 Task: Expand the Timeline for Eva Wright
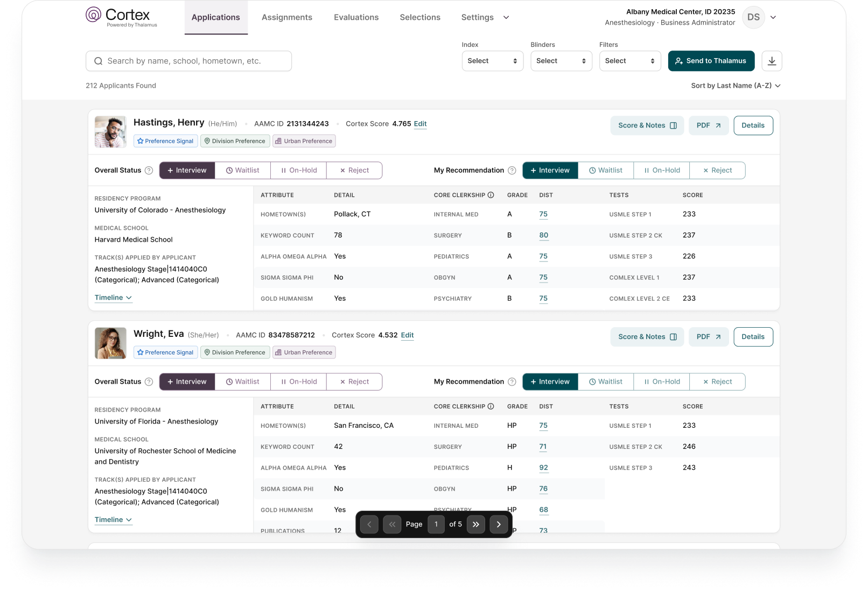(x=113, y=520)
